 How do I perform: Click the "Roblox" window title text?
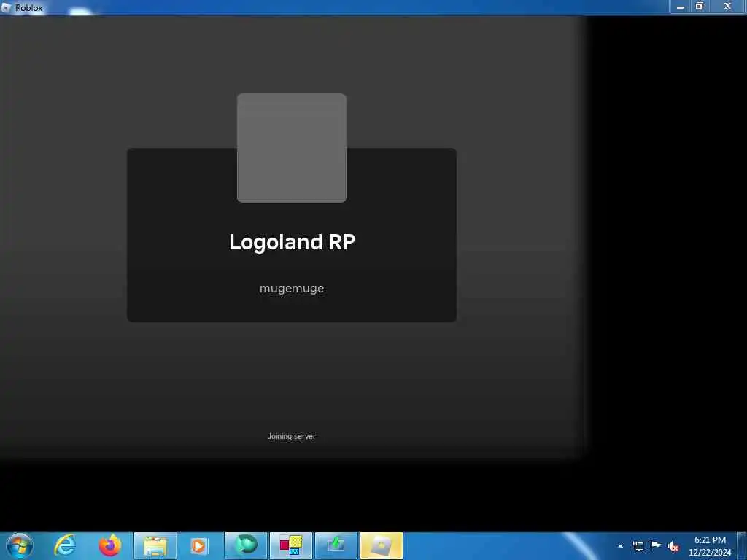coord(28,7)
